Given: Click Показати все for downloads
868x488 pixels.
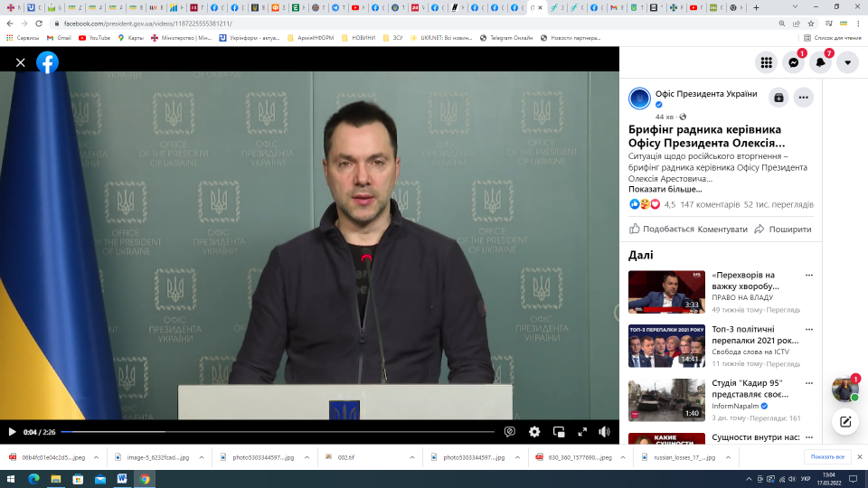Looking at the screenshot, I should (x=826, y=457).
